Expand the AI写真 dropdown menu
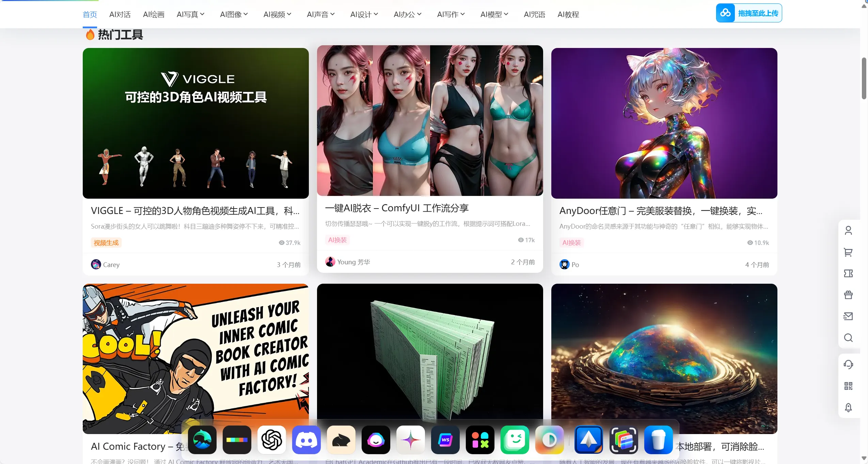The image size is (868, 464). [190, 14]
